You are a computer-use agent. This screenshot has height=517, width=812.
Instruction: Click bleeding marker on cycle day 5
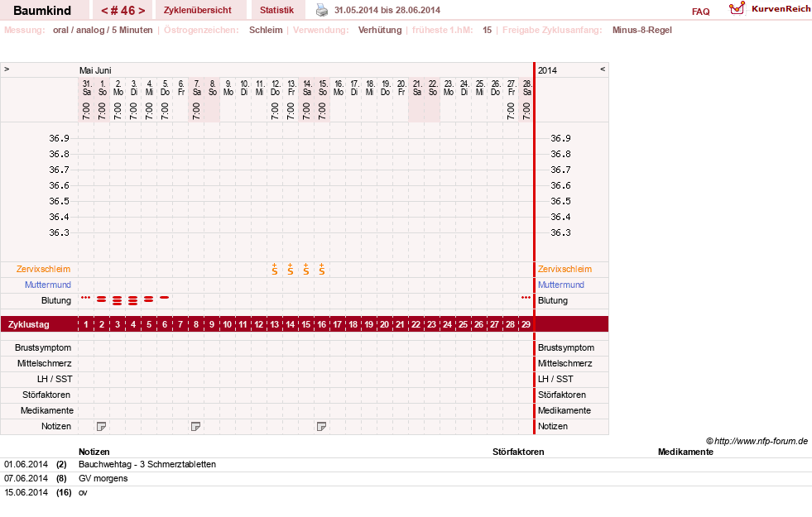tap(149, 299)
